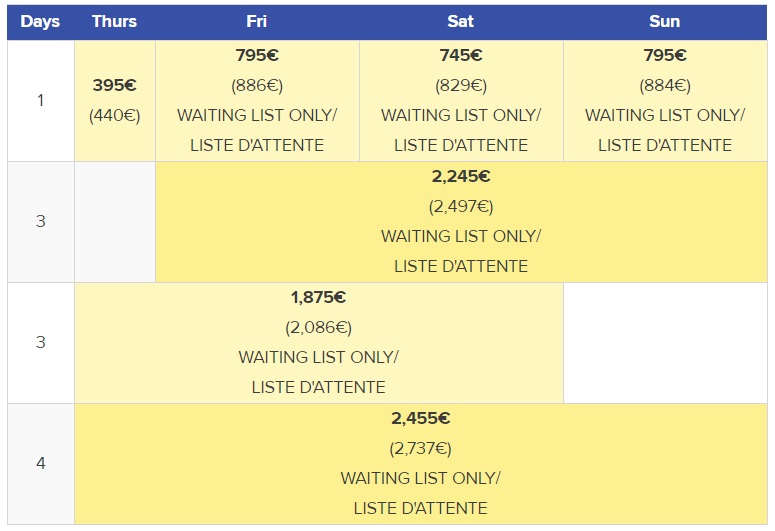Select the "Thurs" column header
Screen dimensions: 775x531
point(114,21)
